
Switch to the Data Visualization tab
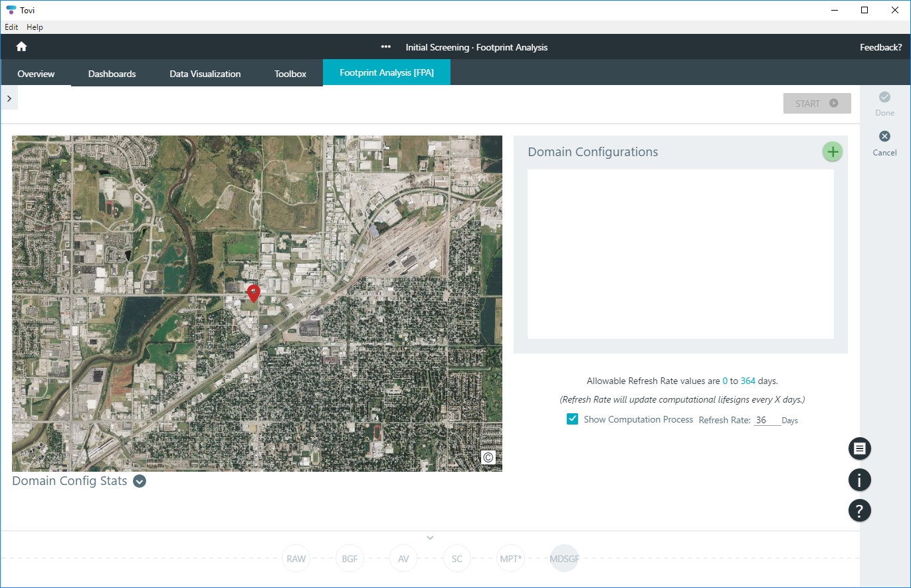point(205,74)
